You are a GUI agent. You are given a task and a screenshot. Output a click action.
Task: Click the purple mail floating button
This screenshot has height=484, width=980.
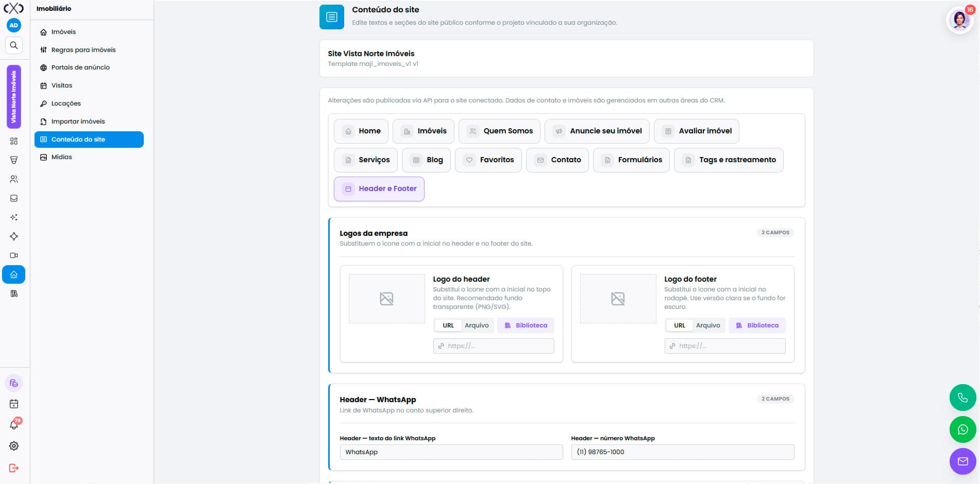coord(962,461)
